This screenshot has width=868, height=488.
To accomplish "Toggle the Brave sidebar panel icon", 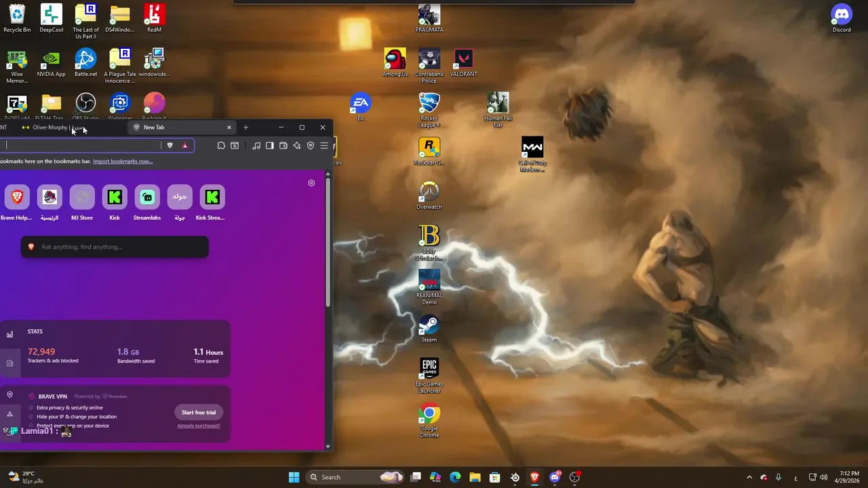I will [270, 146].
